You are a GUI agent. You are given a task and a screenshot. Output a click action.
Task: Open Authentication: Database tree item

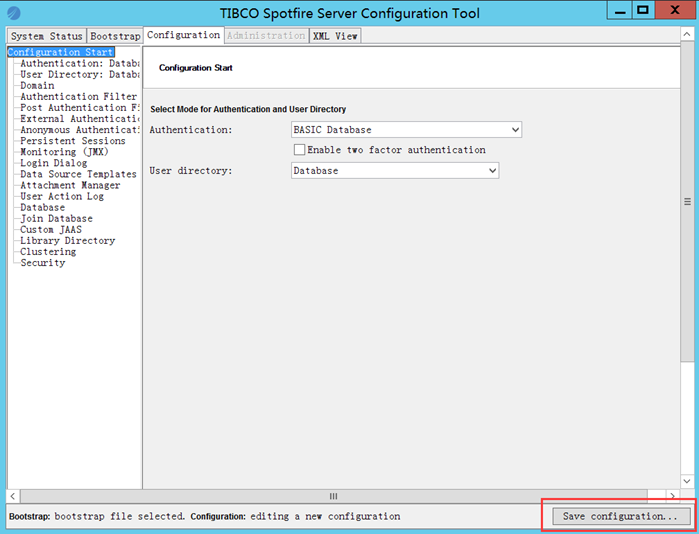80,63
